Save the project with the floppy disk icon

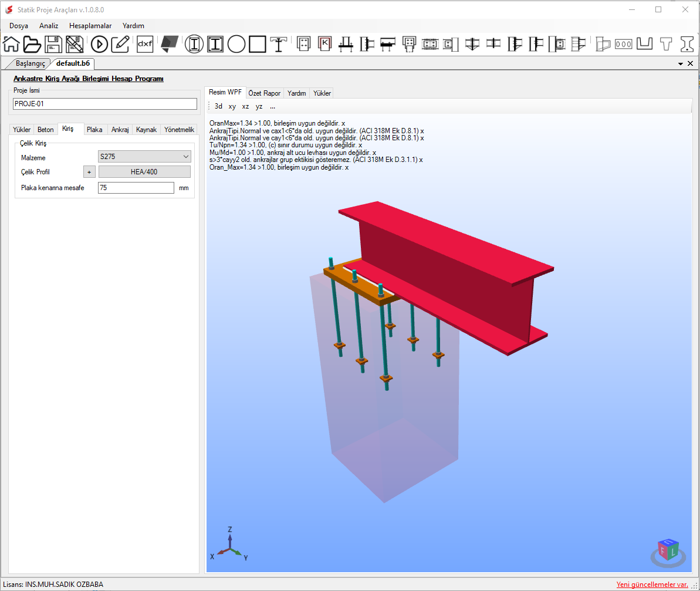coord(53,44)
